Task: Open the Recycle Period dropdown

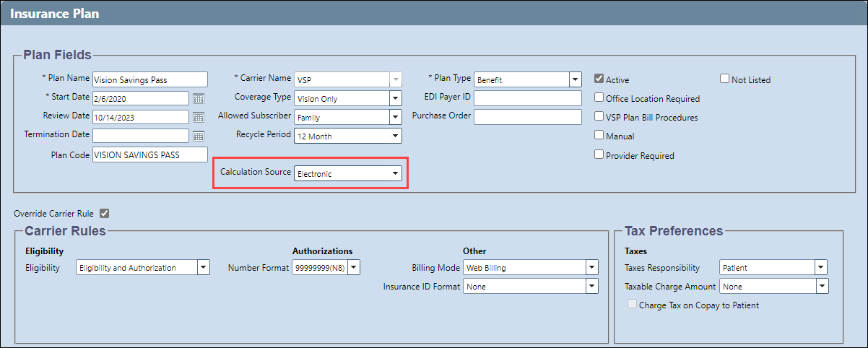Action: click(348, 136)
